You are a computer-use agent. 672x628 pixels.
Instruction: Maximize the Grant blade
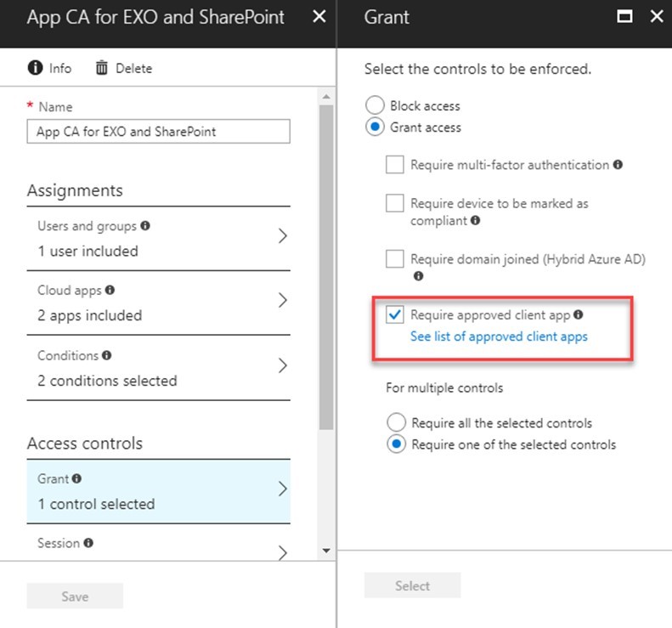click(624, 17)
